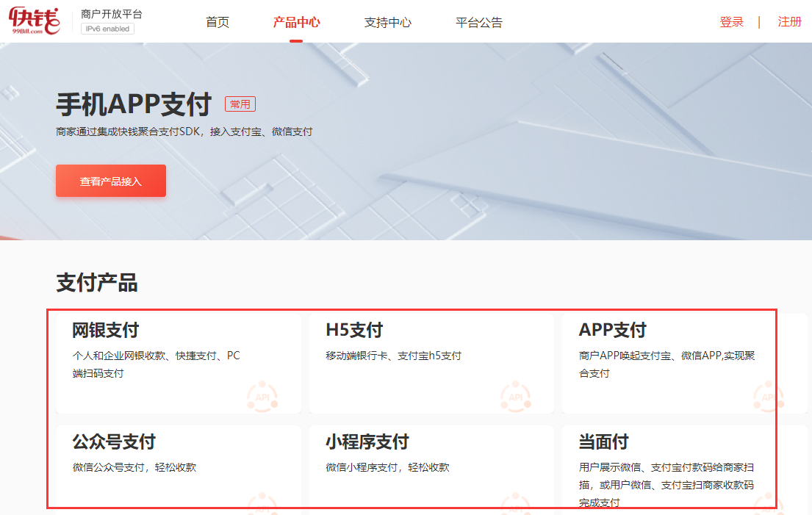
Task: Open the 小程序支付 product card
Action: pos(432,470)
